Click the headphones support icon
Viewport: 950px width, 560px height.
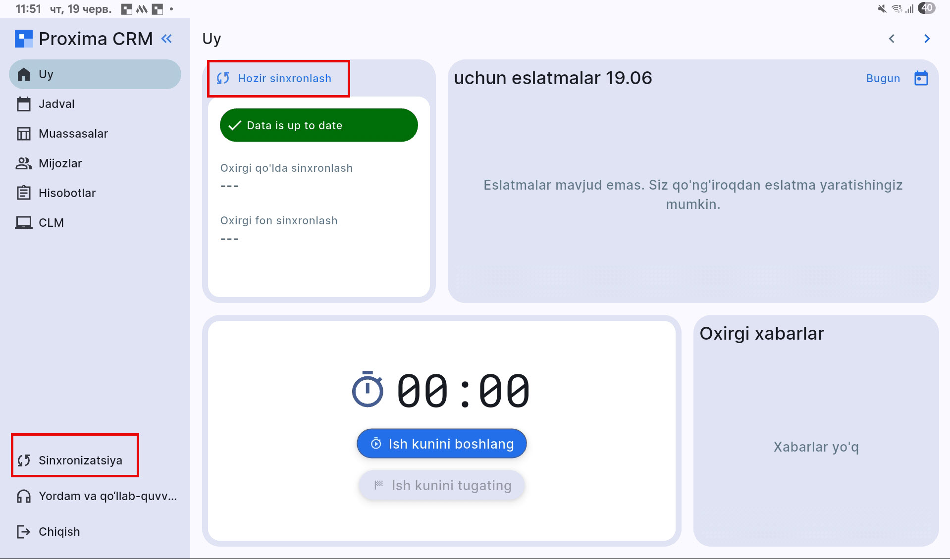click(x=23, y=496)
